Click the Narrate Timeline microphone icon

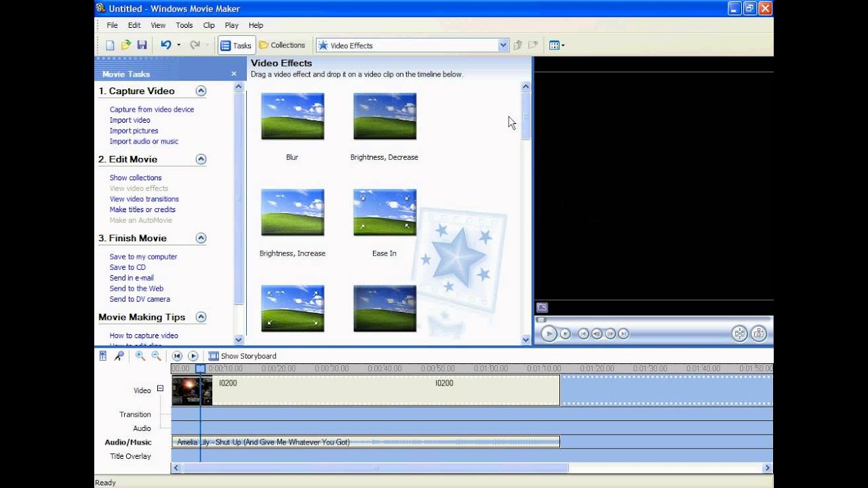[119, 356]
